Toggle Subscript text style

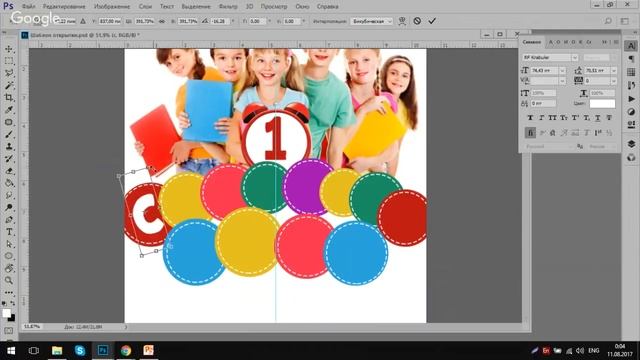coord(587,118)
